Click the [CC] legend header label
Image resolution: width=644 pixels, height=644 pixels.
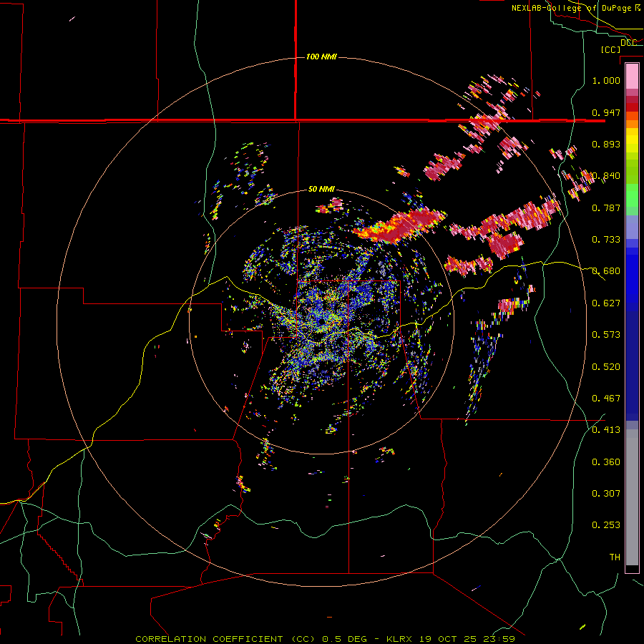coord(611,49)
